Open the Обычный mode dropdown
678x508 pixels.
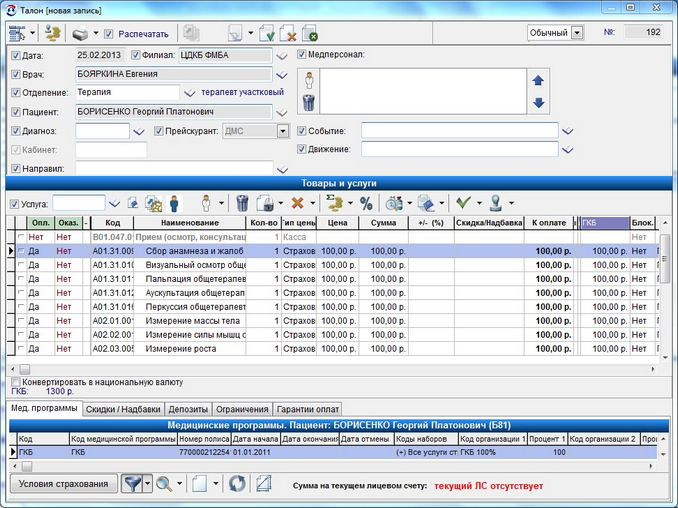coord(577,33)
